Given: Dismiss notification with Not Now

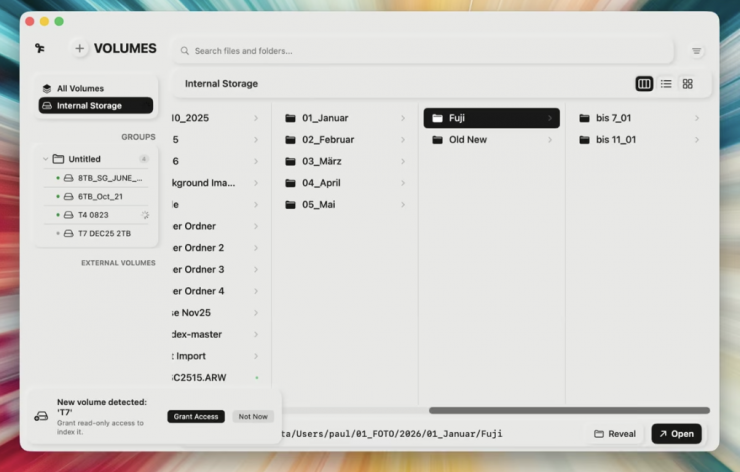Looking at the screenshot, I should pyautogui.click(x=253, y=416).
